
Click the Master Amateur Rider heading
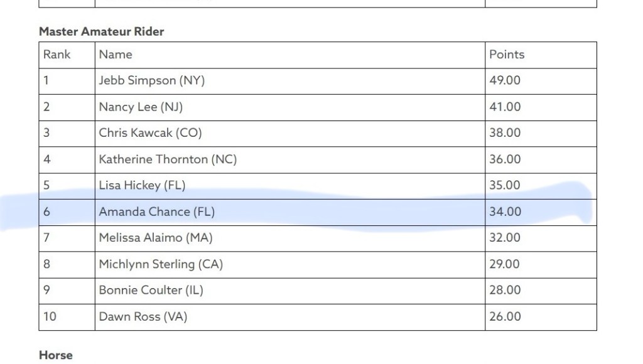[101, 31]
